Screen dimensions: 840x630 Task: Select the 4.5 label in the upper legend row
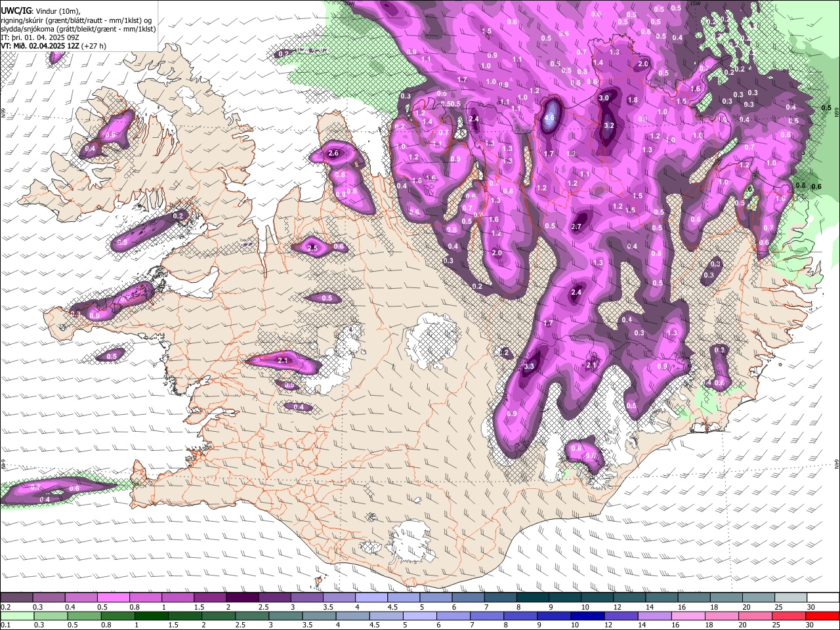coord(392,607)
